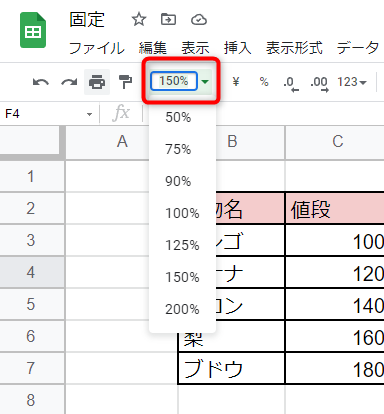Image resolution: width=384 pixels, height=414 pixels.
Task: Click the document title 固定
Action: click(87, 19)
